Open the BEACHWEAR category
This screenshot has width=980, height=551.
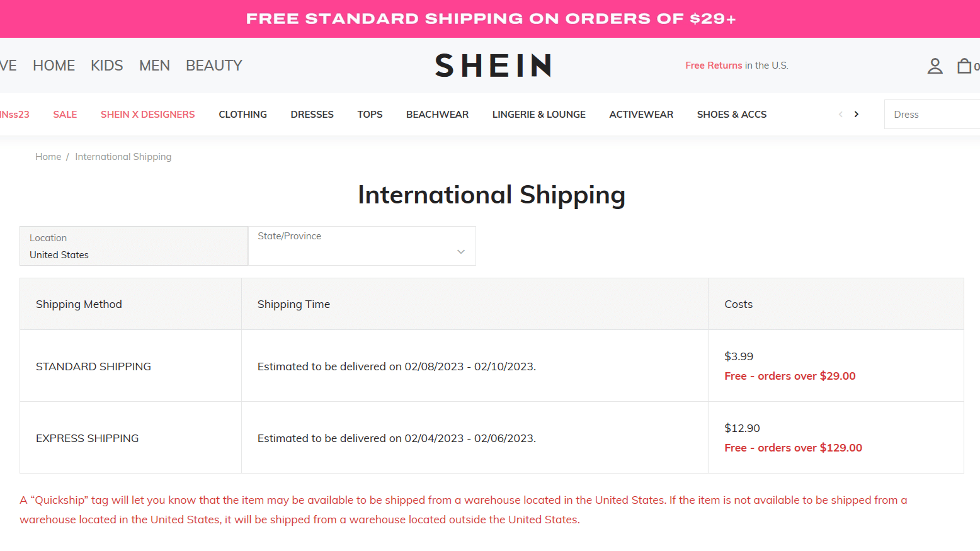coord(438,115)
